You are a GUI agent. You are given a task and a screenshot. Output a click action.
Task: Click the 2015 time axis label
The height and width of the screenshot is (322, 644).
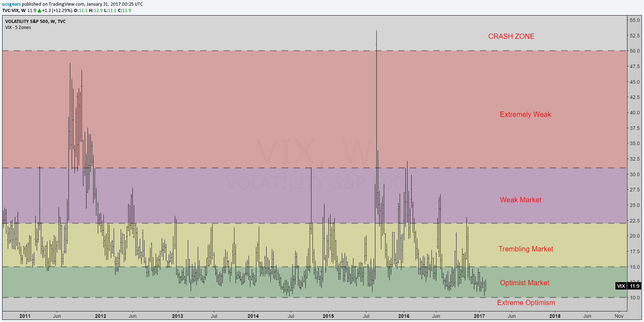coord(328,316)
